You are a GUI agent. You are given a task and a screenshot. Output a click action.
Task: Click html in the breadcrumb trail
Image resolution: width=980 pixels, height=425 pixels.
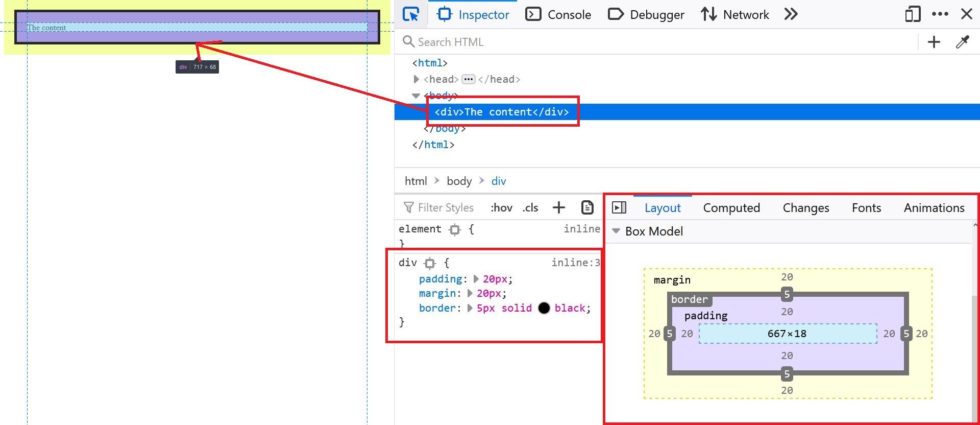point(415,181)
